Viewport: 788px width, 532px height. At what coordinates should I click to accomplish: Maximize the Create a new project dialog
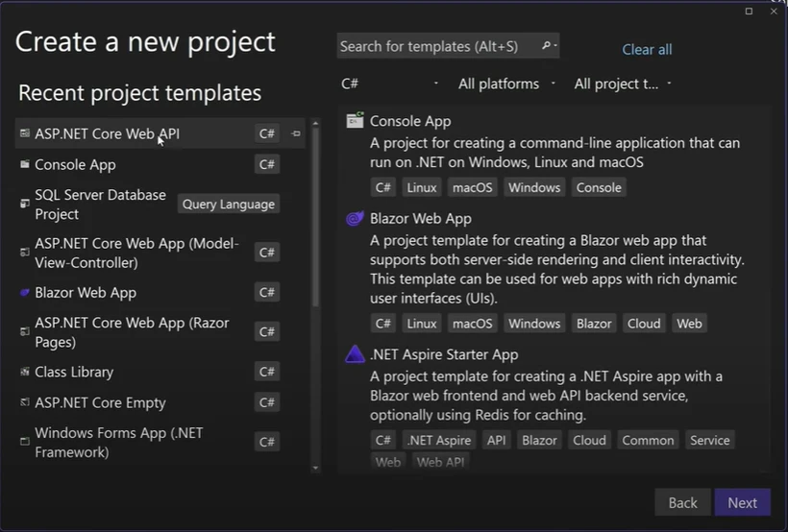[x=749, y=12]
